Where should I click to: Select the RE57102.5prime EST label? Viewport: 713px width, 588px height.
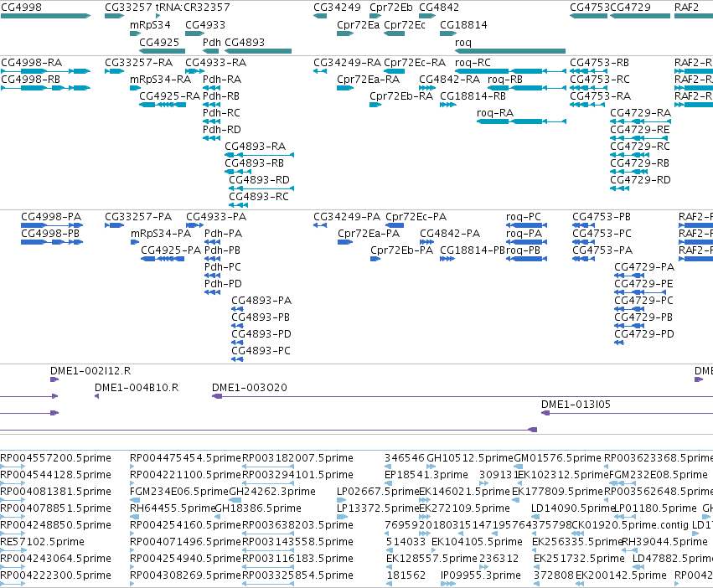[x=42, y=541]
